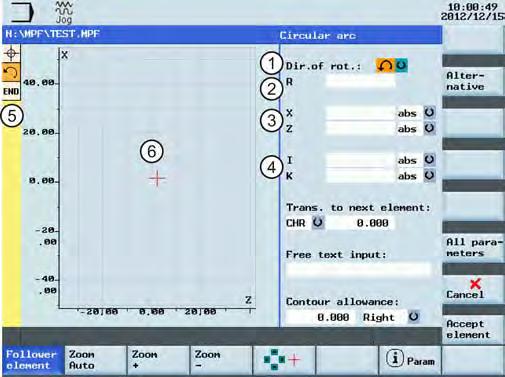
Task: Click the Z end point input field
Action: click(x=360, y=128)
